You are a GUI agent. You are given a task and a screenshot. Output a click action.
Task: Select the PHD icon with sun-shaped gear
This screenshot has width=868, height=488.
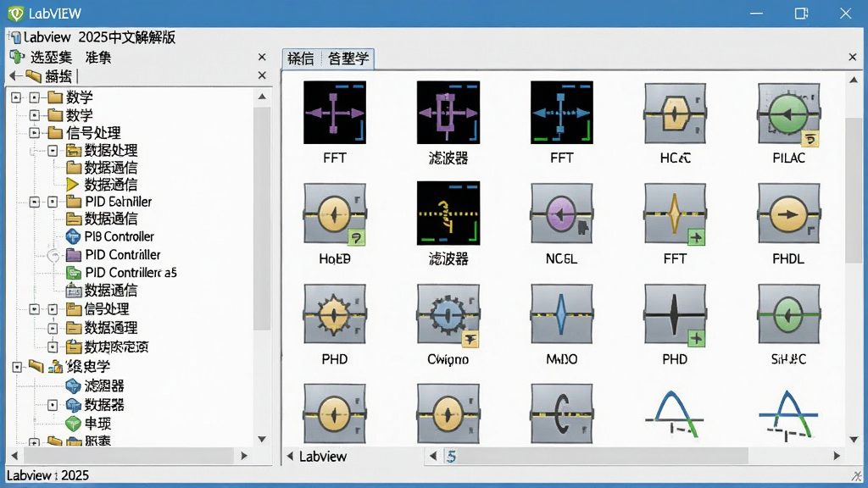[x=334, y=314]
